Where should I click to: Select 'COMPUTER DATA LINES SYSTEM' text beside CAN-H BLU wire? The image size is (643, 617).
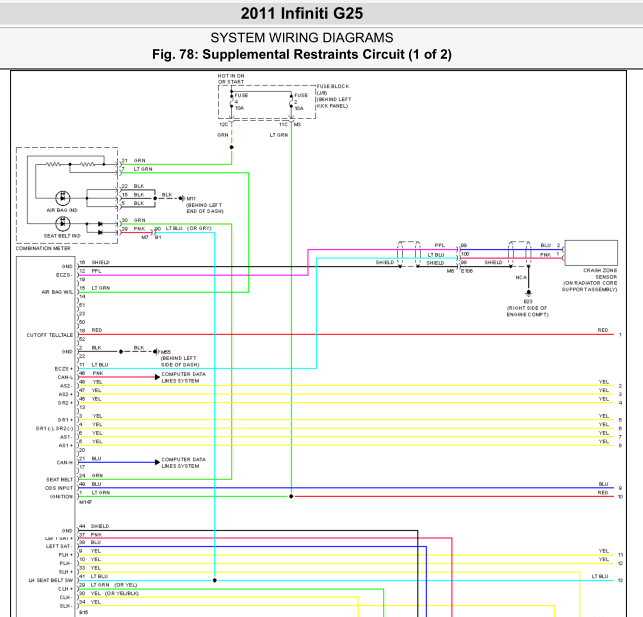[x=183, y=463]
